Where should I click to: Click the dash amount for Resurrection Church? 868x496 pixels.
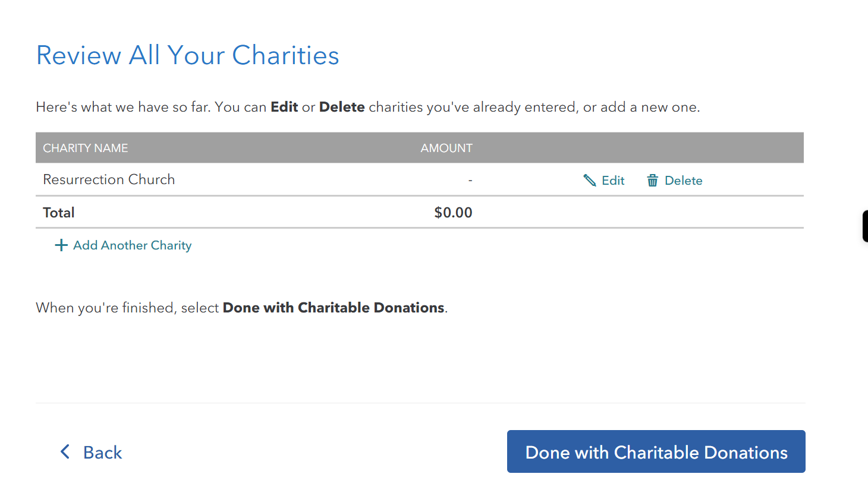[x=470, y=180]
